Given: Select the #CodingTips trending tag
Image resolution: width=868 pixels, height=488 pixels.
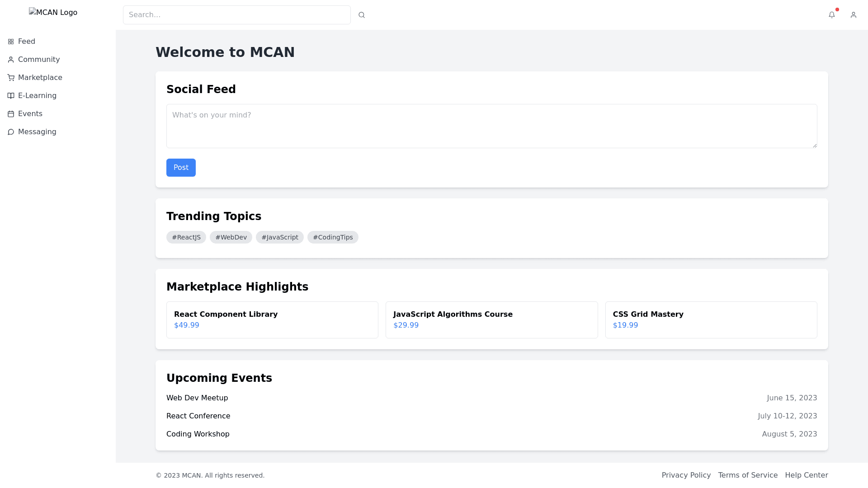Looking at the screenshot, I should (x=333, y=237).
